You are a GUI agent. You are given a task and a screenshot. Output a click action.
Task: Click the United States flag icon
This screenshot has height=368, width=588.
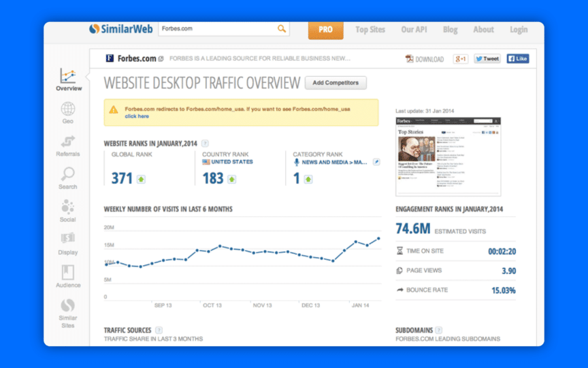[206, 162]
